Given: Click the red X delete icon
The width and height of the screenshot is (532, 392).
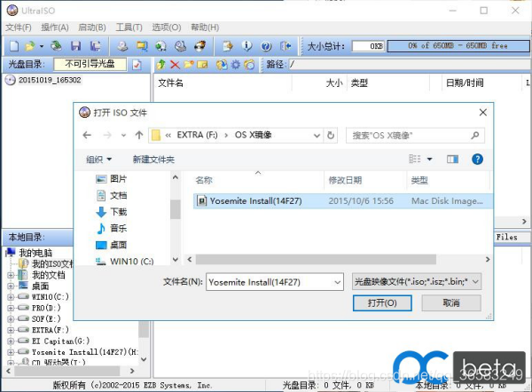Looking at the screenshot, I should click(175, 64).
